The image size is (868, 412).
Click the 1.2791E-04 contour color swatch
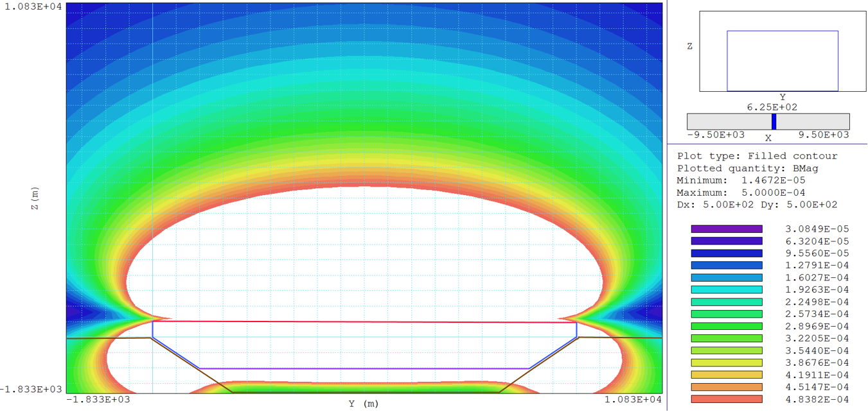pos(727,266)
